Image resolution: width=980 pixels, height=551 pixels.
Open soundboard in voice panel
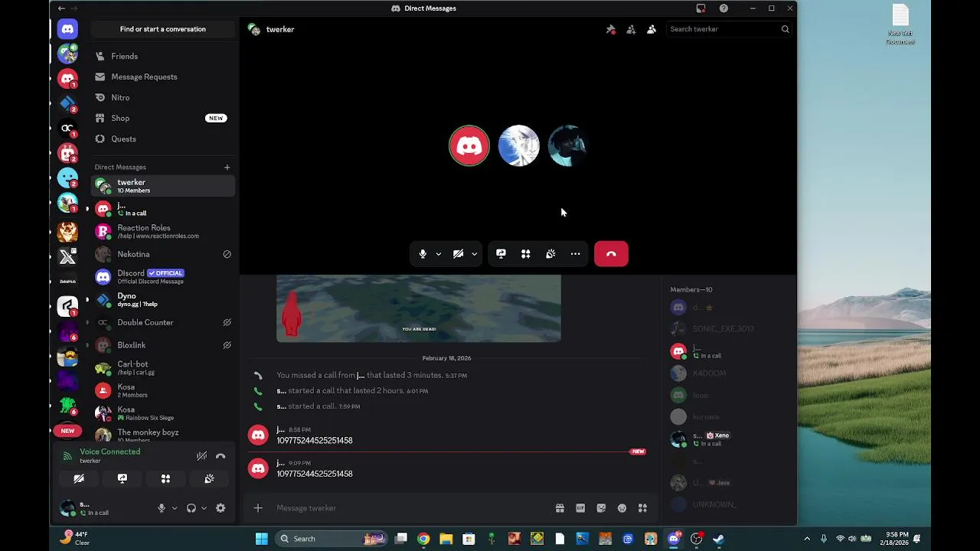[209, 478]
